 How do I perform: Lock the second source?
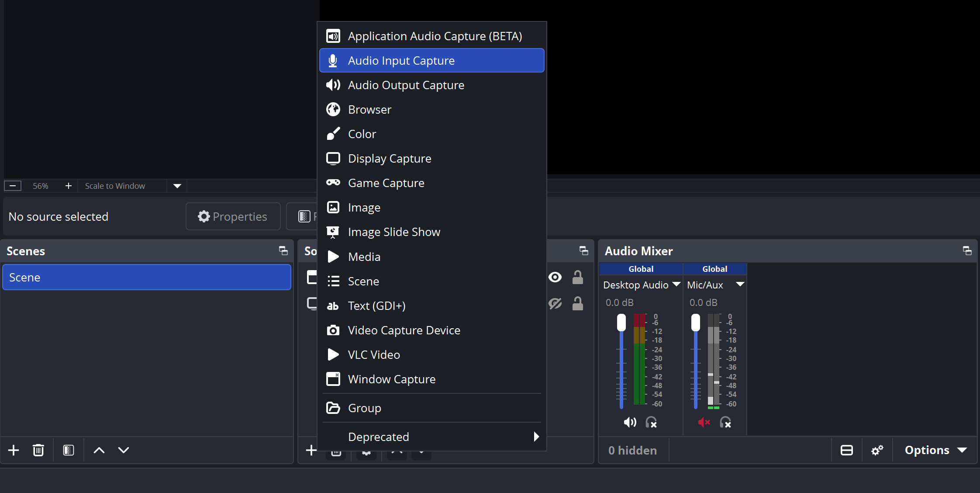[x=578, y=303]
